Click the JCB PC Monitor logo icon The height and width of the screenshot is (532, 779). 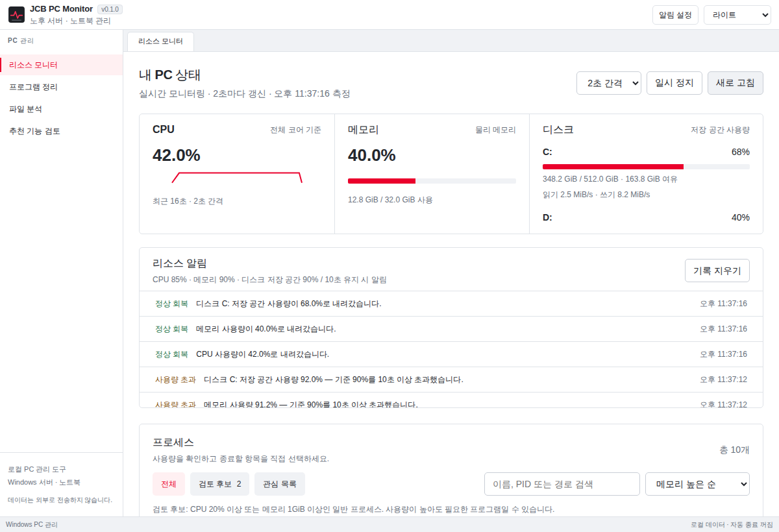16,14
